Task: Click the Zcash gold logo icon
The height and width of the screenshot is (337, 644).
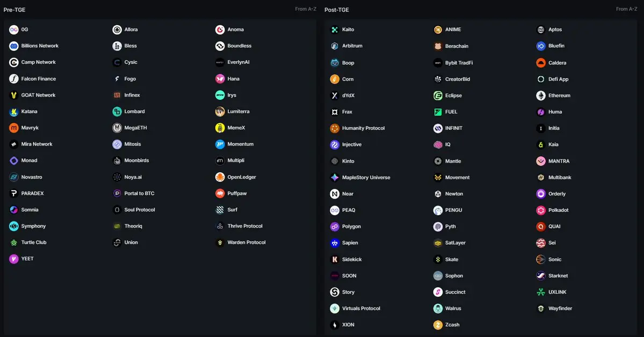Action: pos(438,325)
